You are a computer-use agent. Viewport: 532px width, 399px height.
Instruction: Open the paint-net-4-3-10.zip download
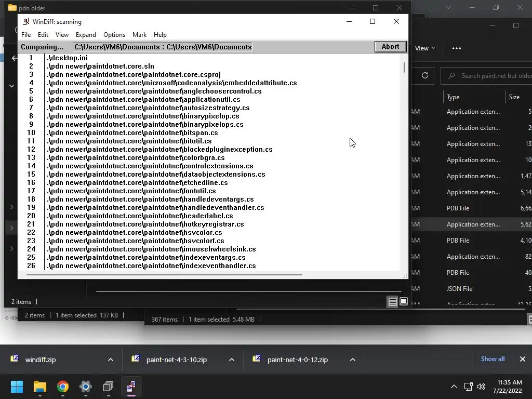click(x=177, y=360)
